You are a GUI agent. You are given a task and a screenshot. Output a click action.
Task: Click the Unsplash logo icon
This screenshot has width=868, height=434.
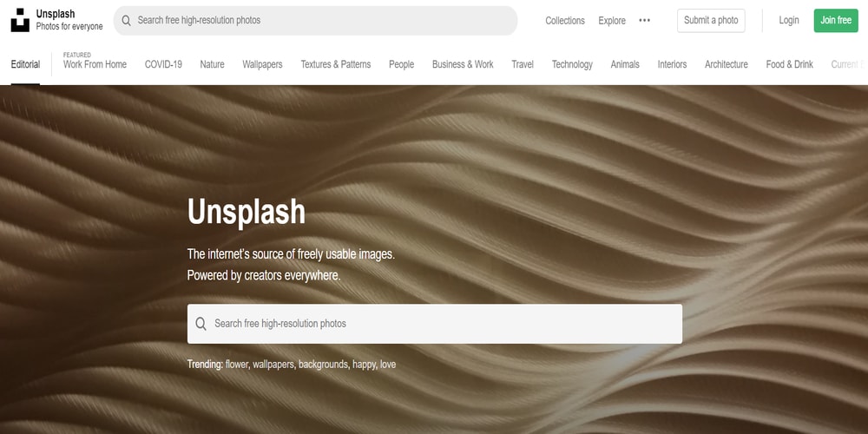(x=20, y=20)
